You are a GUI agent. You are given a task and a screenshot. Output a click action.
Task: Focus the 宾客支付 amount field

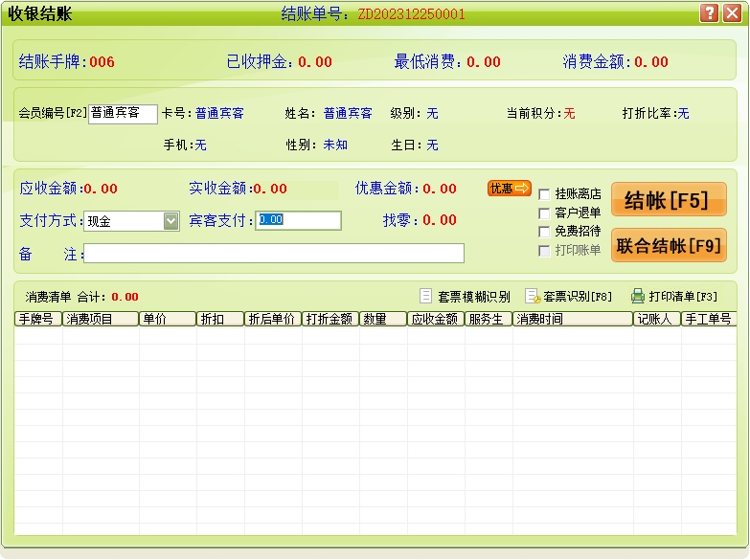tap(298, 220)
